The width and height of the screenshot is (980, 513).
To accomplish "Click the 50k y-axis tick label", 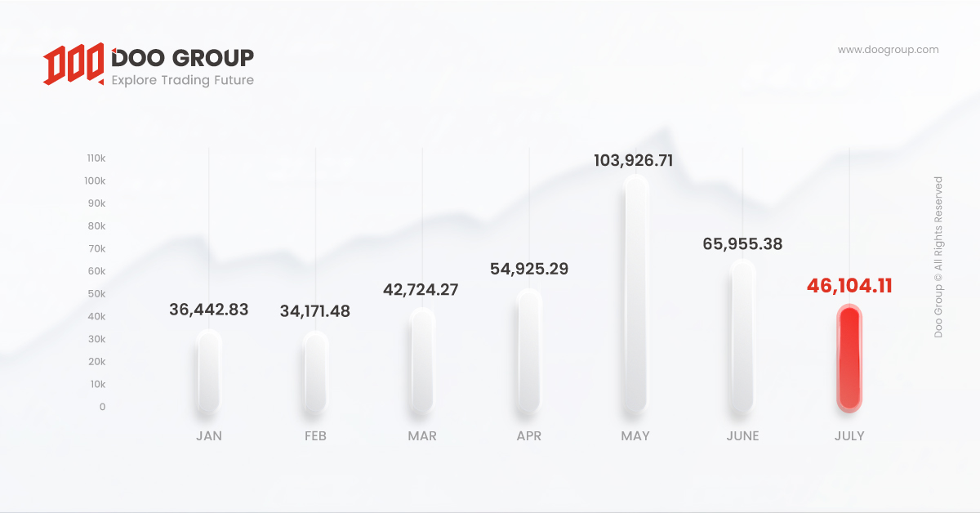I will coord(97,293).
